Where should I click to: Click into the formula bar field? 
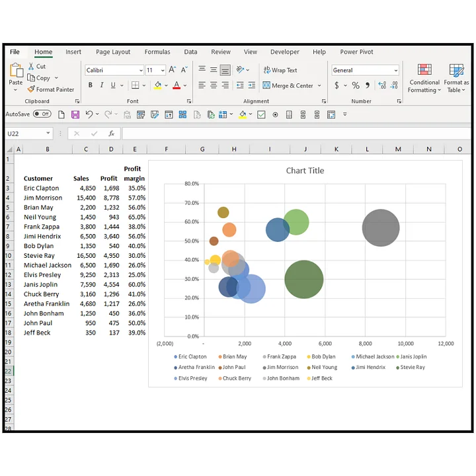(x=296, y=134)
